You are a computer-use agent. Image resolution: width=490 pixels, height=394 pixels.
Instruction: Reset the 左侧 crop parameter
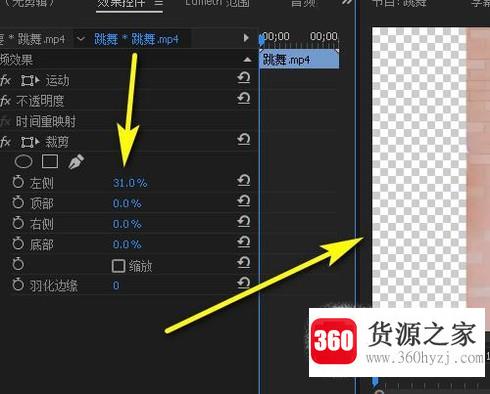pyautogui.click(x=244, y=180)
